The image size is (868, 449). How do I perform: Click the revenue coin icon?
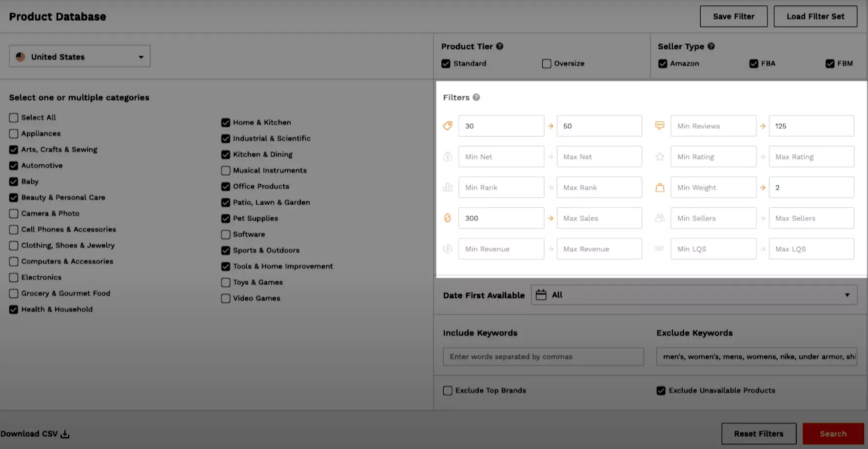click(x=448, y=249)
